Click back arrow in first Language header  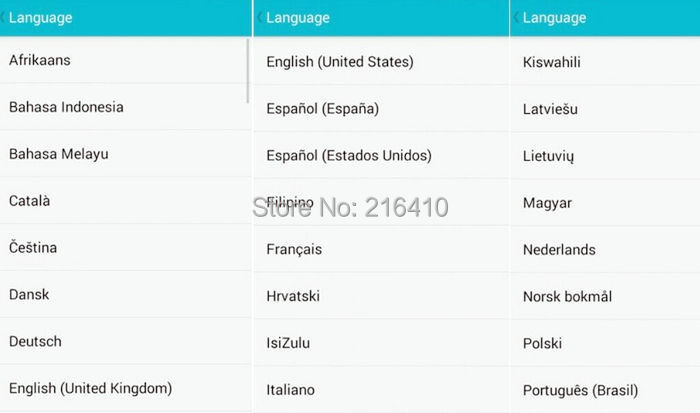[4, 18]
